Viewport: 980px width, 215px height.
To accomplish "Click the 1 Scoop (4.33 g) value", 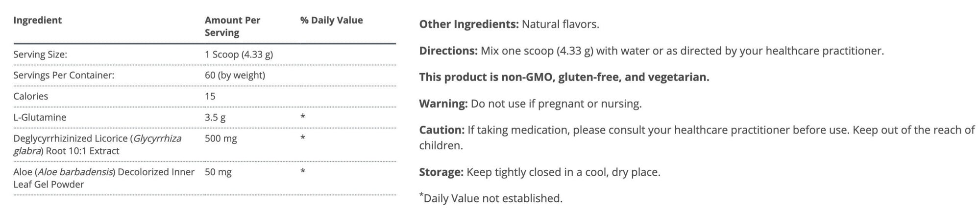I will [239, 54].
